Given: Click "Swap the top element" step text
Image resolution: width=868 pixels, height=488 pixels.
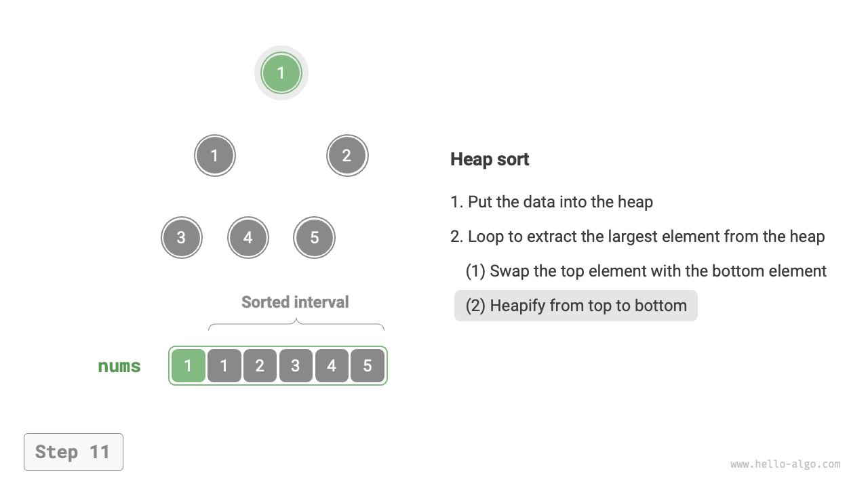Looking at the screenshot, I should pos(646,271).
